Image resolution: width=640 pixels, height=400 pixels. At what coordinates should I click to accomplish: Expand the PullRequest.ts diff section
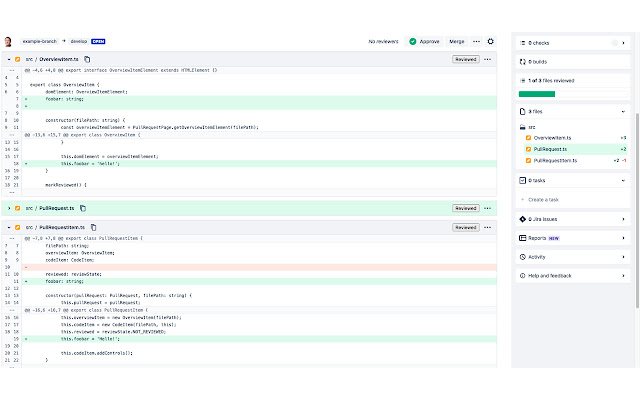tap(9, 208)
